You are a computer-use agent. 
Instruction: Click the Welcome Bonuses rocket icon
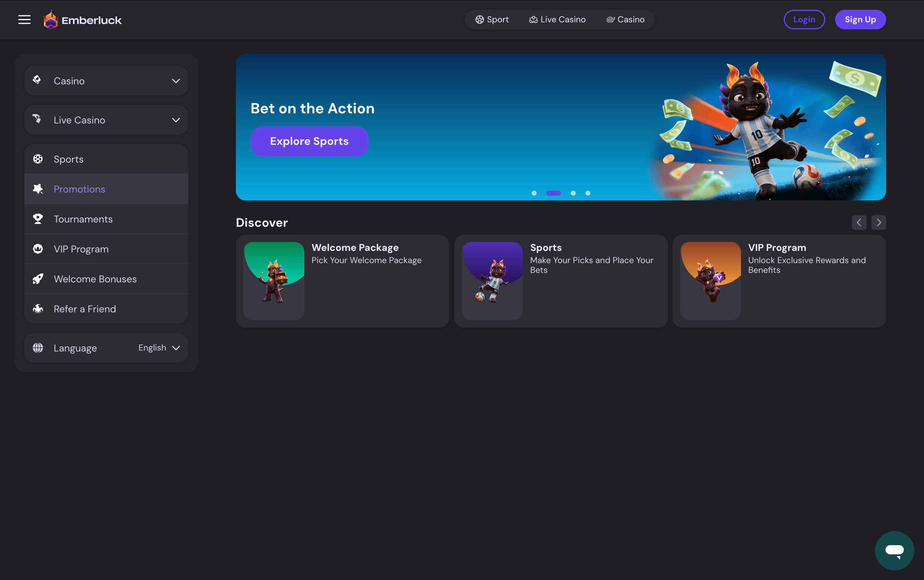coord(38,279)
